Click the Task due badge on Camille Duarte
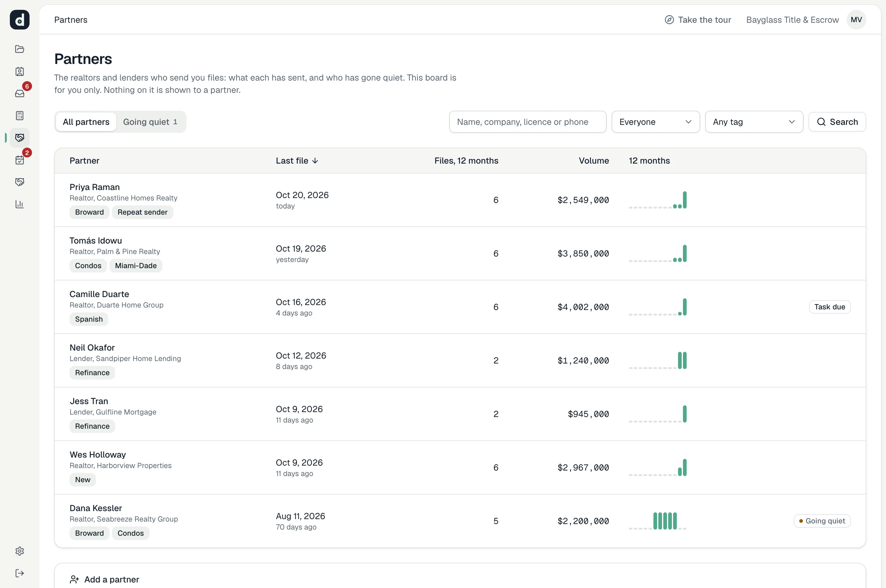 pyautogui.click(x=829, y=307)
